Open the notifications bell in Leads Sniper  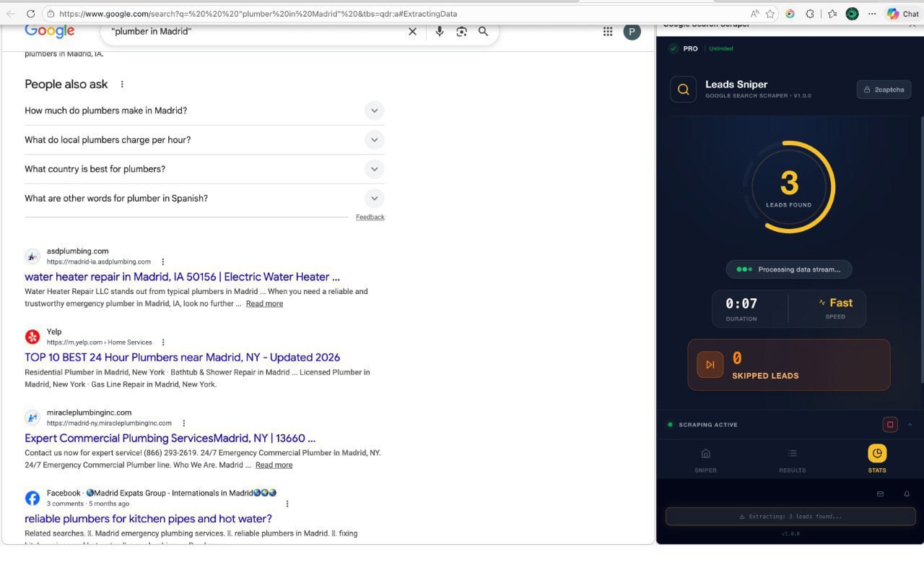click(907, 494)
